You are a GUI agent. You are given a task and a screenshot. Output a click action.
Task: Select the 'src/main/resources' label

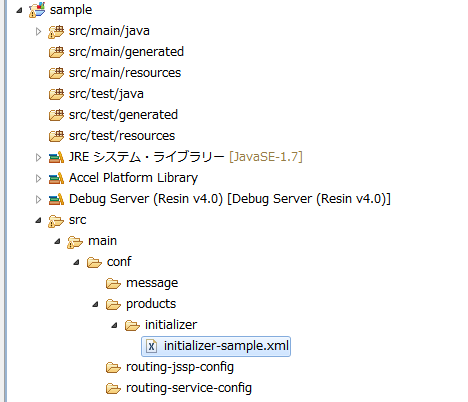point(125,73)
